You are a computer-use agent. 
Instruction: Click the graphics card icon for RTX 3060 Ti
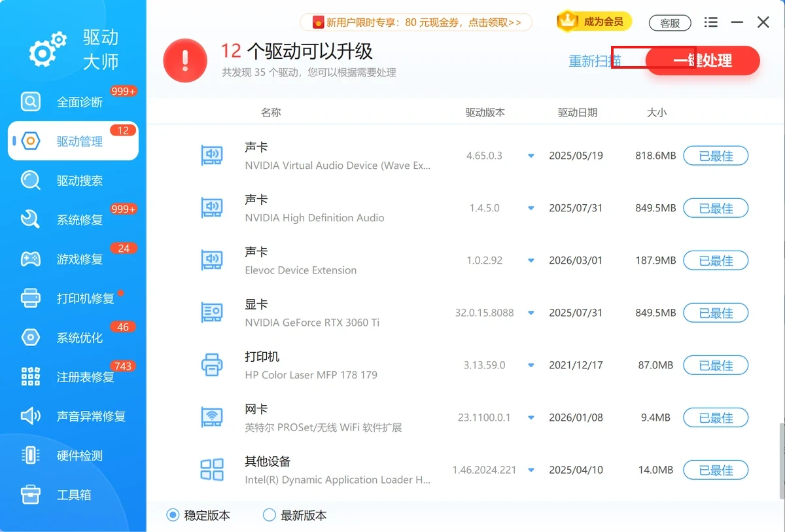click(211, 313)
